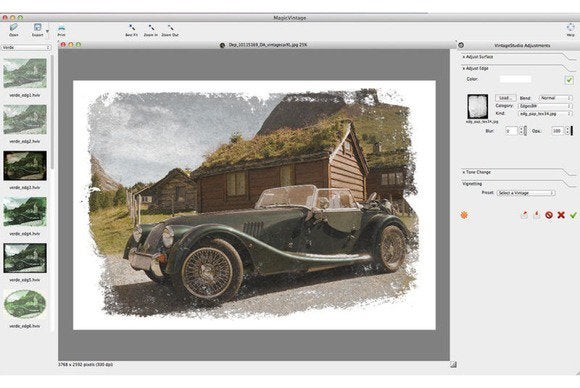Select the oval verde_edg6 preset thumbnail
The height and width of the screenshot is (388, 580).
(25, 304)
